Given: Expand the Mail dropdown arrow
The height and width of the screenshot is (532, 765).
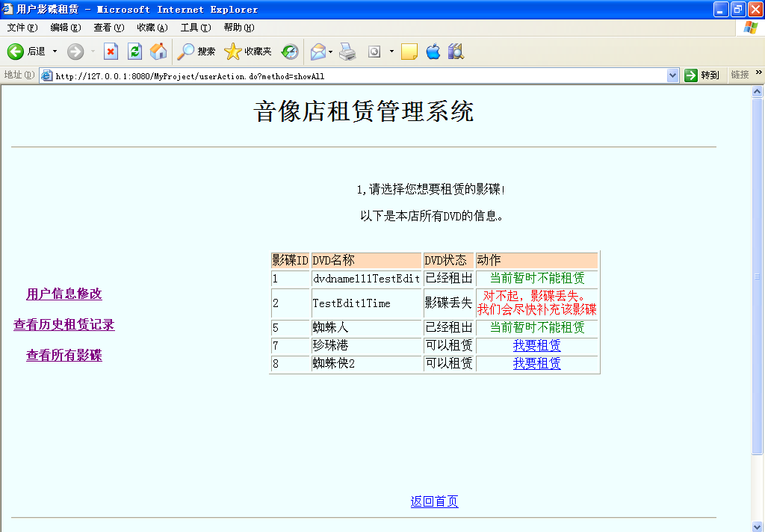Looking at the screenshot, I should click(x=331, y=52).
